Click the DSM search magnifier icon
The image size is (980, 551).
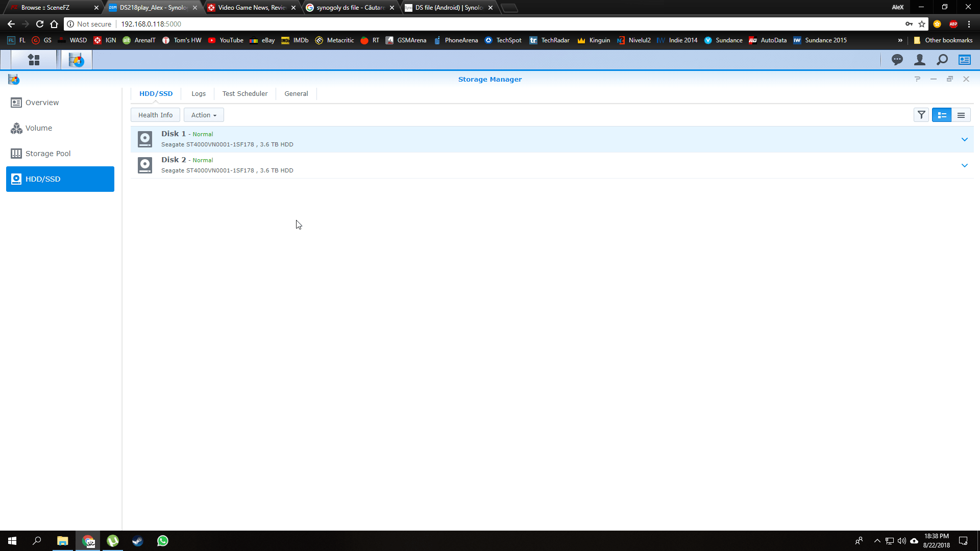[x=942, y=60]
